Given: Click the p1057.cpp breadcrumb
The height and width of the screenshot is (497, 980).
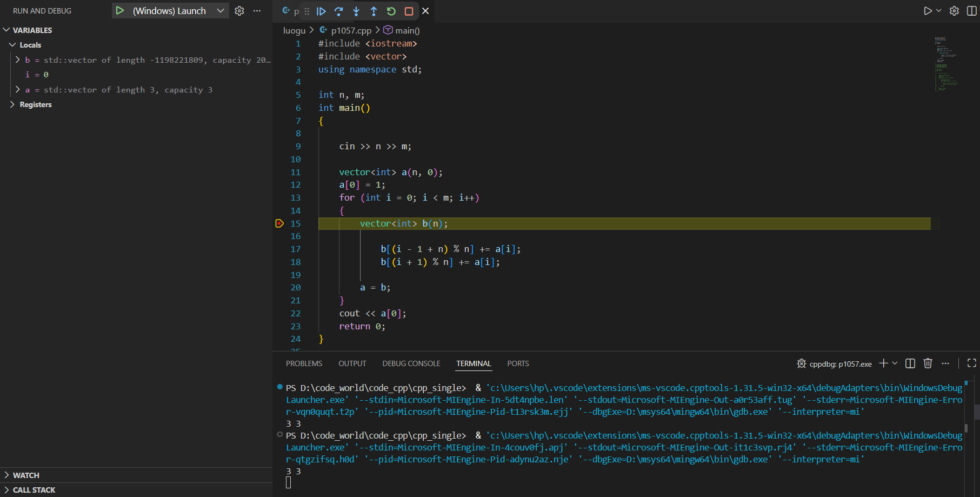Looking at the screenshot, I should (351, 31).
